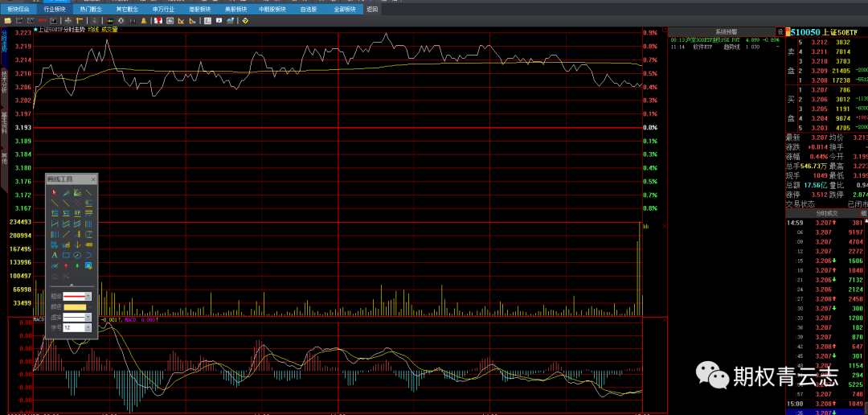Open the 字号 font size dropdown
The height and width of the screenshot is (415, 868).
88,327
